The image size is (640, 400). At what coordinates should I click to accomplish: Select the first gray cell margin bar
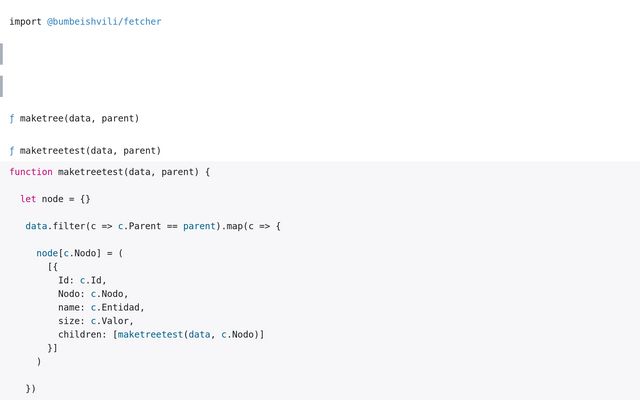tap(2, 54)
